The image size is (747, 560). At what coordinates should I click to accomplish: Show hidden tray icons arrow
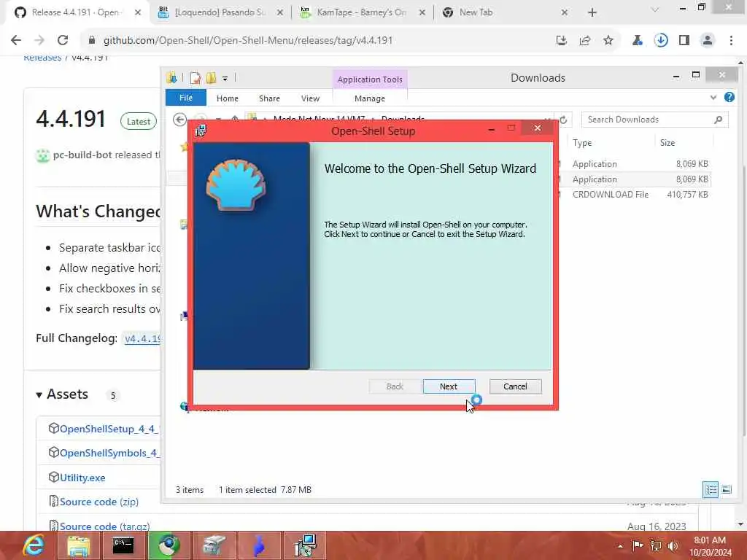[x=620, y=546]
